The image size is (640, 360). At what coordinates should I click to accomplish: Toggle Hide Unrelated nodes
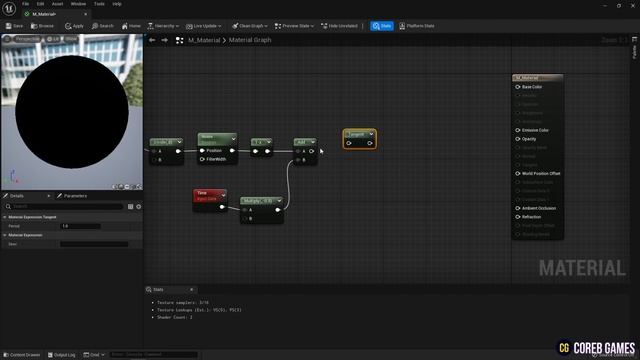pos(339,26)
